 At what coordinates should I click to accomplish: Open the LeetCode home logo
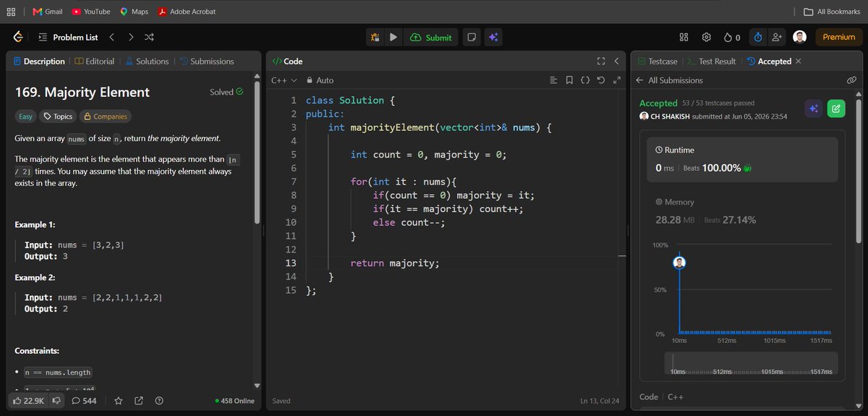pyautogui.click(x=18, y=37)
